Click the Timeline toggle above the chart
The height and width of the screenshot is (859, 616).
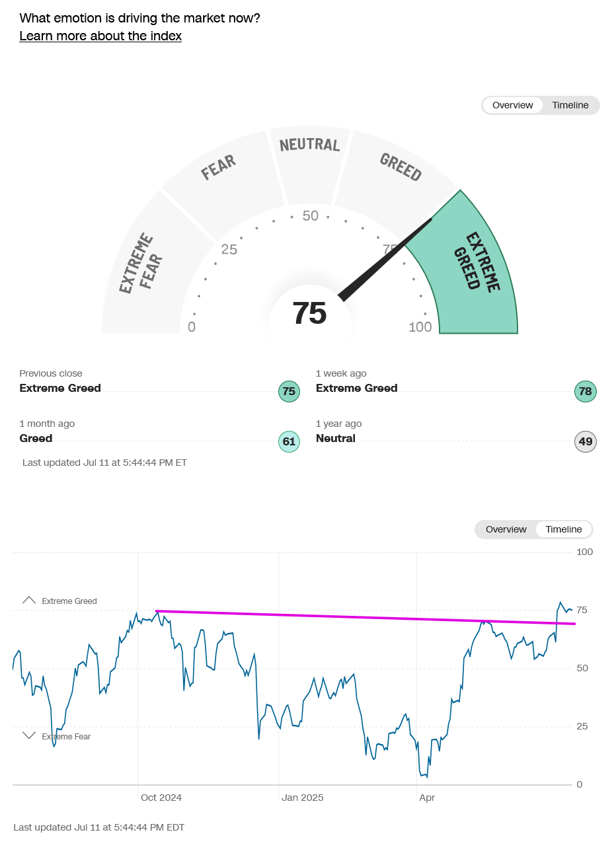[x=564, y=529]
